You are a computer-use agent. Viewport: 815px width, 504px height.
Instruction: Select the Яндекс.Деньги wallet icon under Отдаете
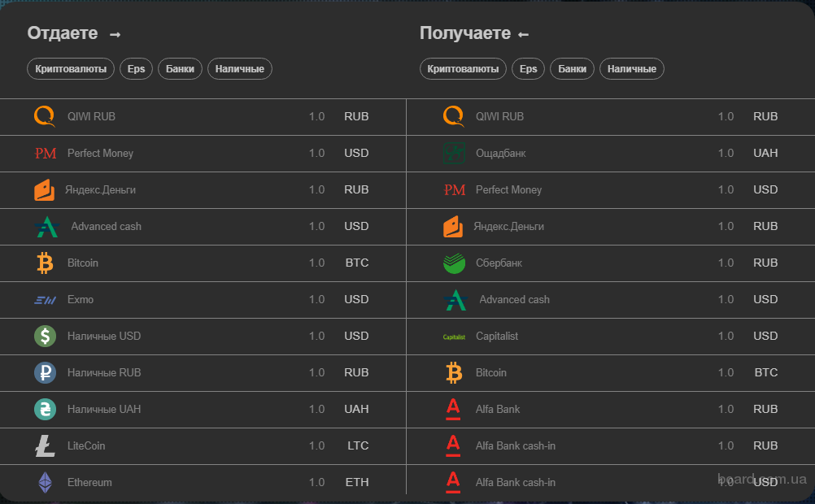click(x=45, y=190)
